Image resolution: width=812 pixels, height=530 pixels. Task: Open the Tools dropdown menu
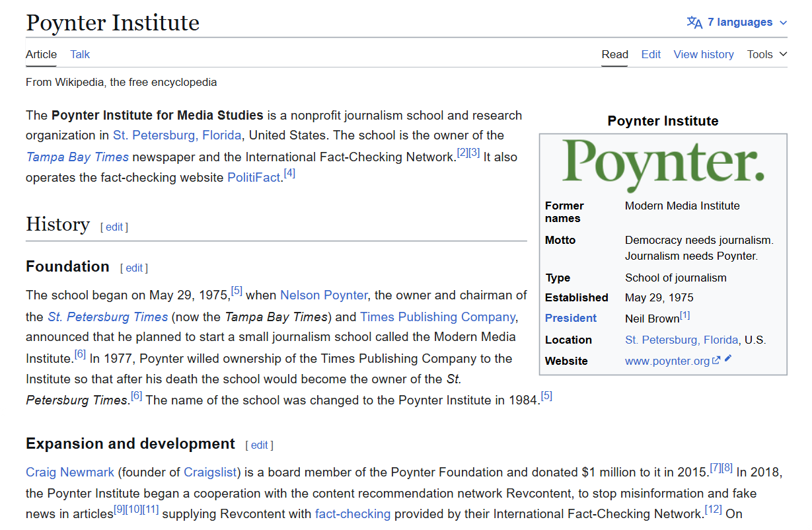[766, 54]
